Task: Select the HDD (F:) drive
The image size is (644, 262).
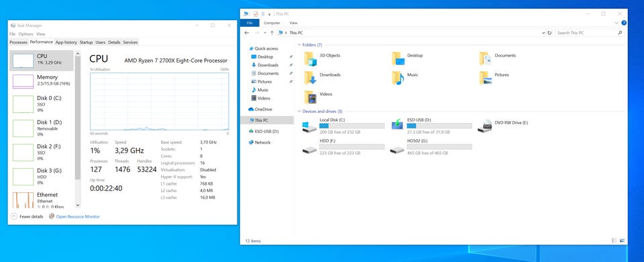Action: [343, 146]
